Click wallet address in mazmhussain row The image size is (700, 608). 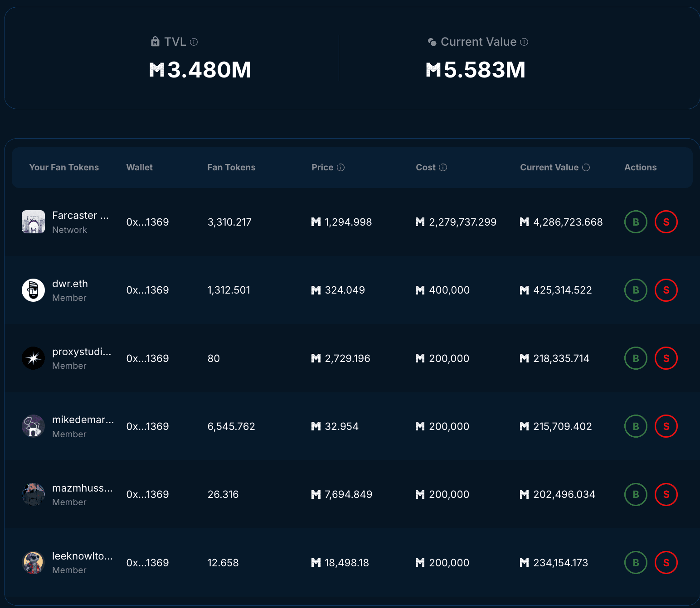click(147, 494)
